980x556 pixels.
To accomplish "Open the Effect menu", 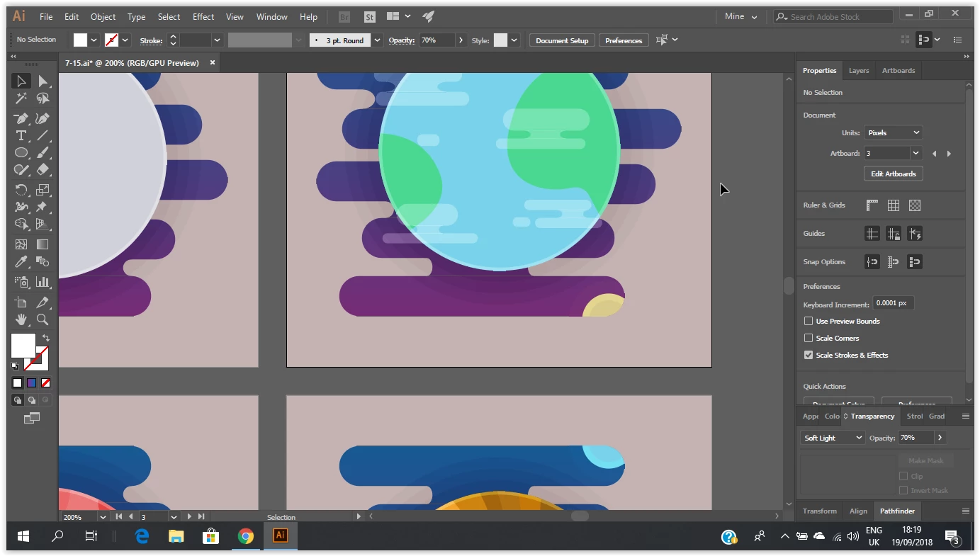I will pyautogui.click(x=203, y=16).
